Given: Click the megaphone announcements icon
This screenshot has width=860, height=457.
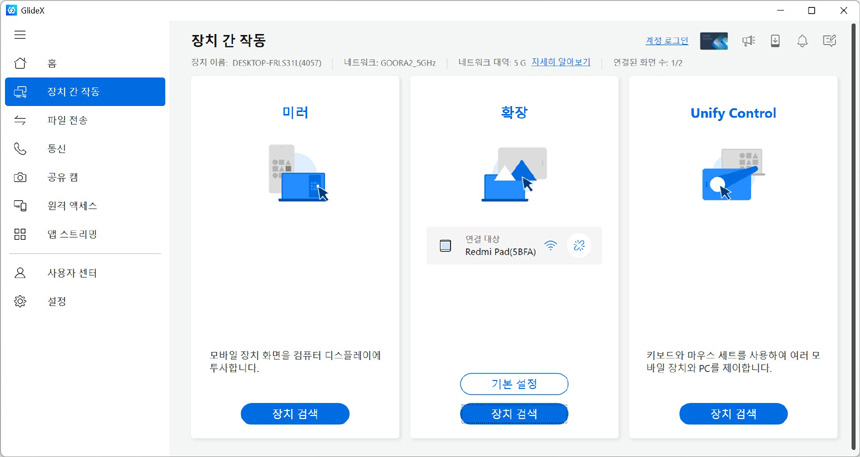Looking at the screenshot, I should (748, 41).
